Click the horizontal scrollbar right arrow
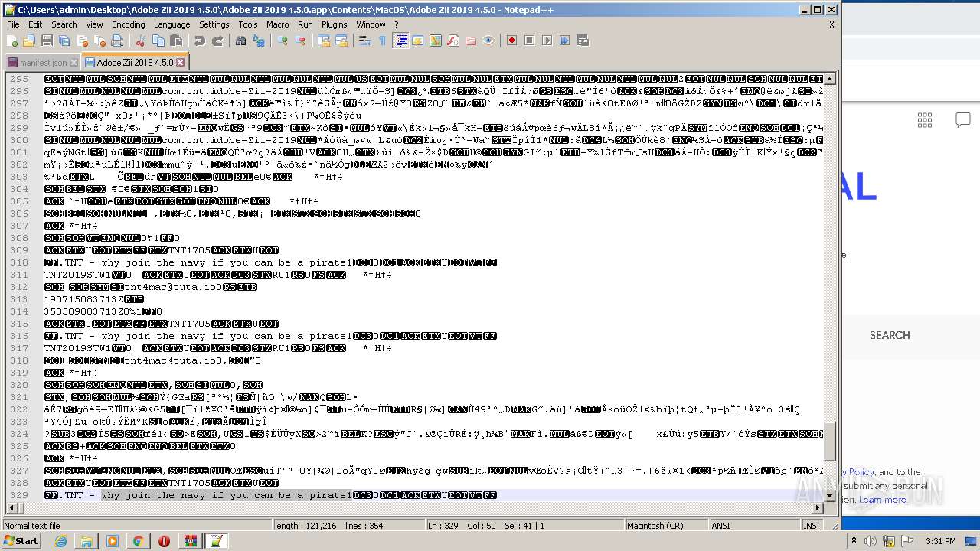Image resolution: width=980 pixels, height=551 pixels. point(818,508)
